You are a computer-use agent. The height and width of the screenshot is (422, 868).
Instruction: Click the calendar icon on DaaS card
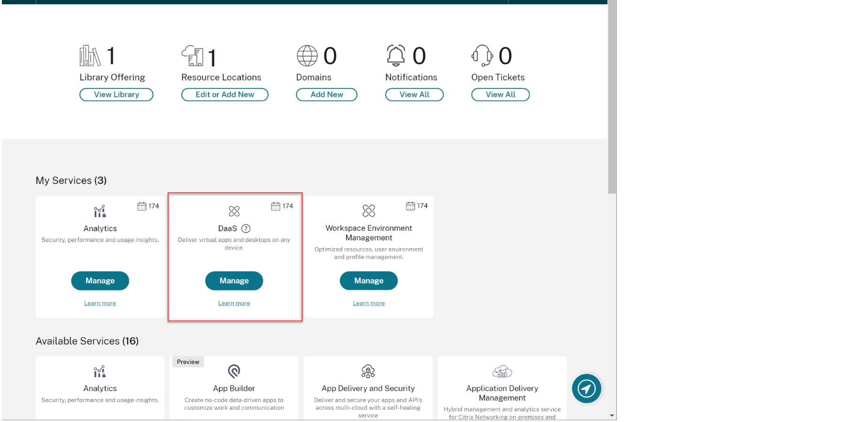coord(276,206)
